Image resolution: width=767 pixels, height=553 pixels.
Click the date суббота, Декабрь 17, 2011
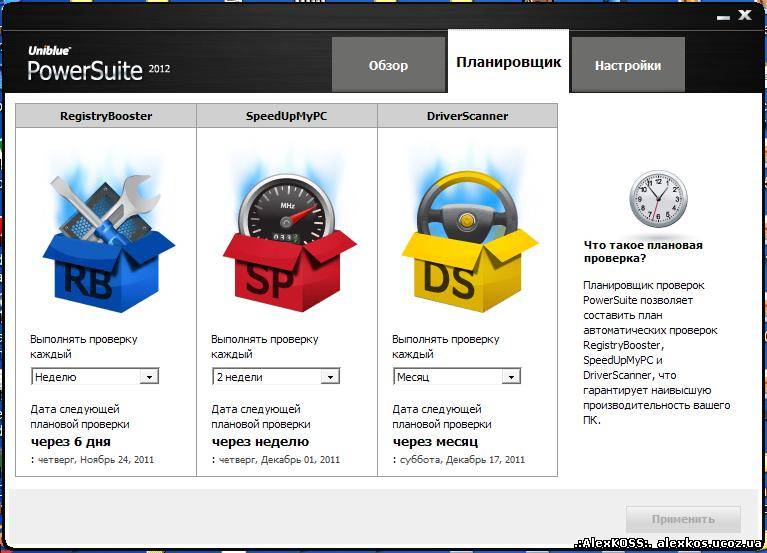coord(462,460)
